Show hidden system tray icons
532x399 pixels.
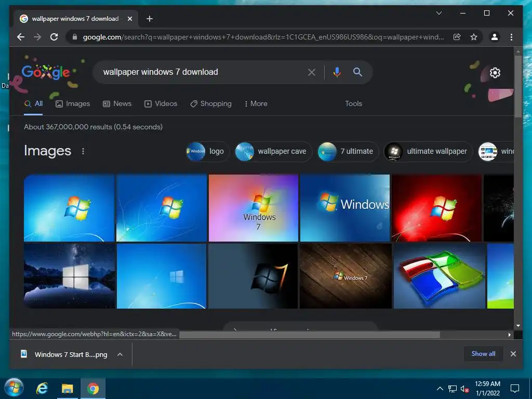click(x=440, y=389)
